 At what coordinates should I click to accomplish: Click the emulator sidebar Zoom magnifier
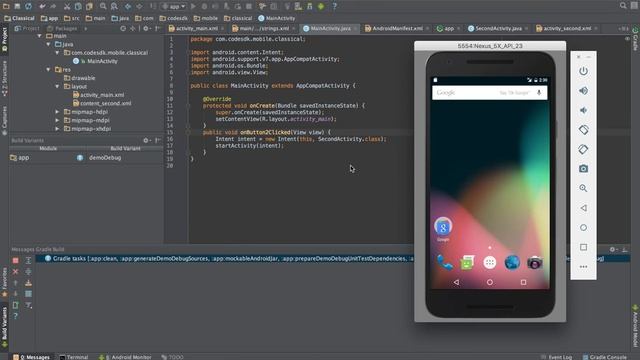pos(583,188)
